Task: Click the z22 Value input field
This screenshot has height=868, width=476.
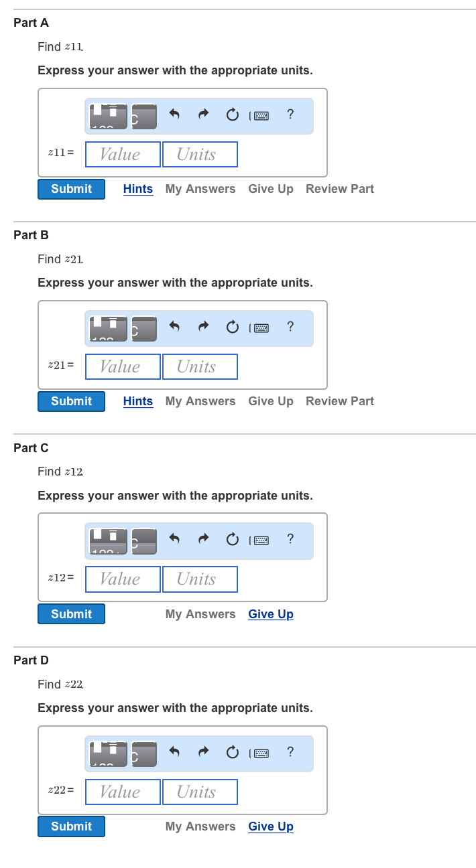Action: 123,792
